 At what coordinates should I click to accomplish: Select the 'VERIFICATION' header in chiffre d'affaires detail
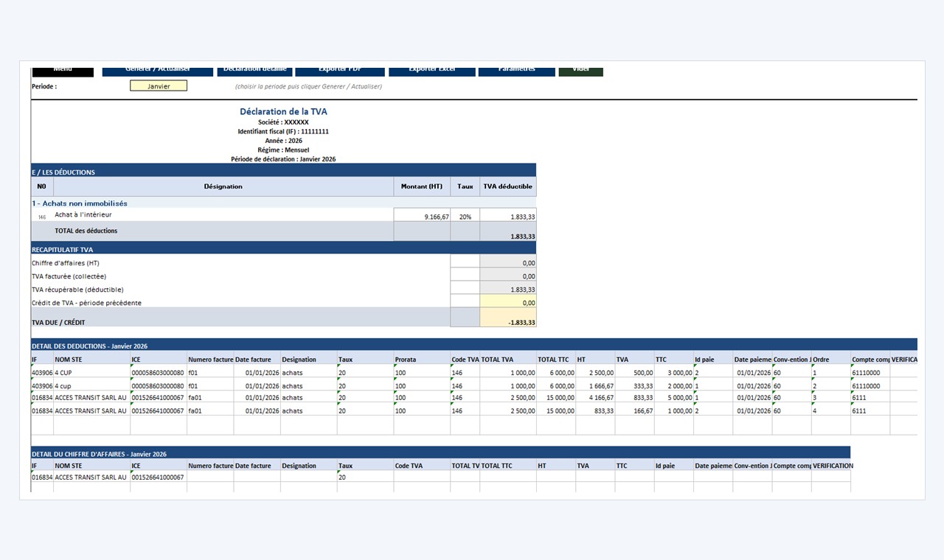click(x=831, y=466)
